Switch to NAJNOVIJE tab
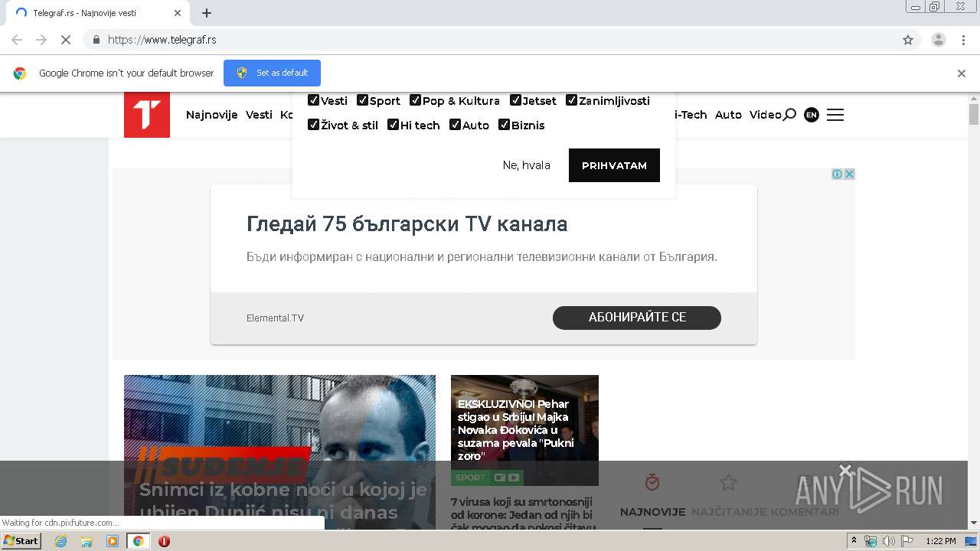The height and width of the screenshot is (551, 980). pyautogui.click(x=652, y=512)
